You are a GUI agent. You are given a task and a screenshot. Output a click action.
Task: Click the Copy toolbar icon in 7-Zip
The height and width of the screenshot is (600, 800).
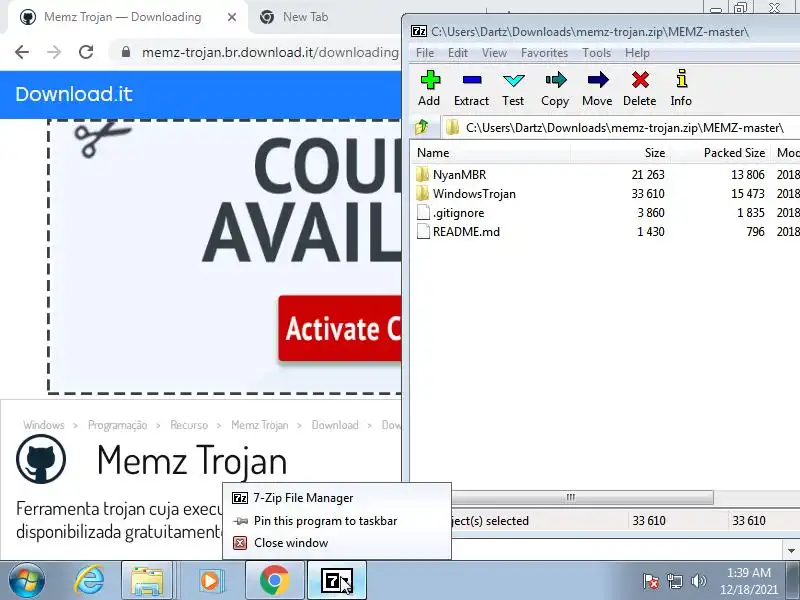click(555, 88)
